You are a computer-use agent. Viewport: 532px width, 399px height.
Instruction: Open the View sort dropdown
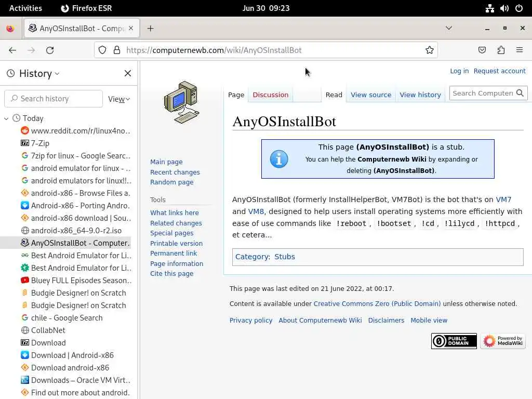pyautogui.click(x=119, y=99)
